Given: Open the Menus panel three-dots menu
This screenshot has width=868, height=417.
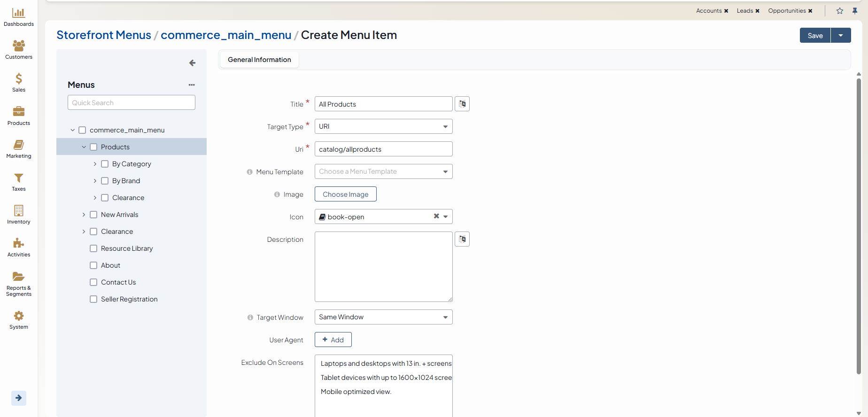Looking at the screenshot, I should pos(192,85).
